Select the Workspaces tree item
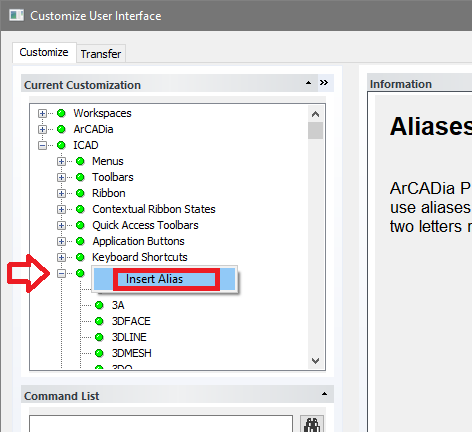The height and width of the screenshot is (432, 472). tap(102, 113)
